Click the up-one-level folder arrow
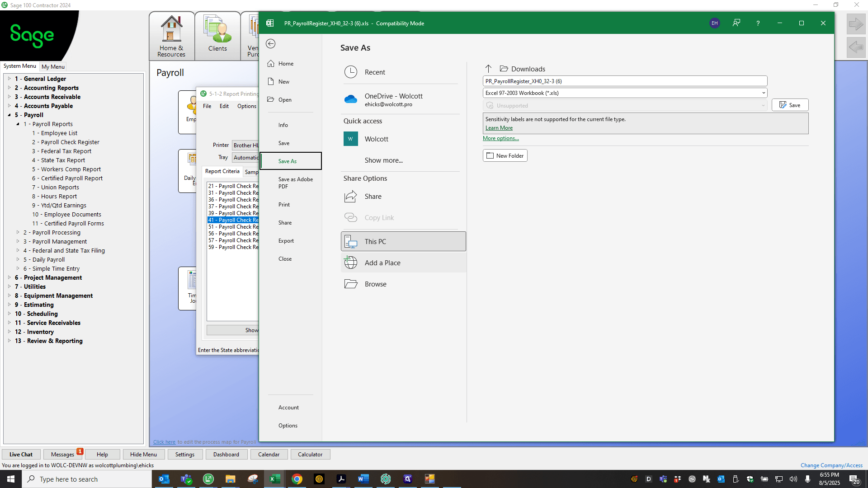This screenshot has height=488, width=868. coord(488,69)
